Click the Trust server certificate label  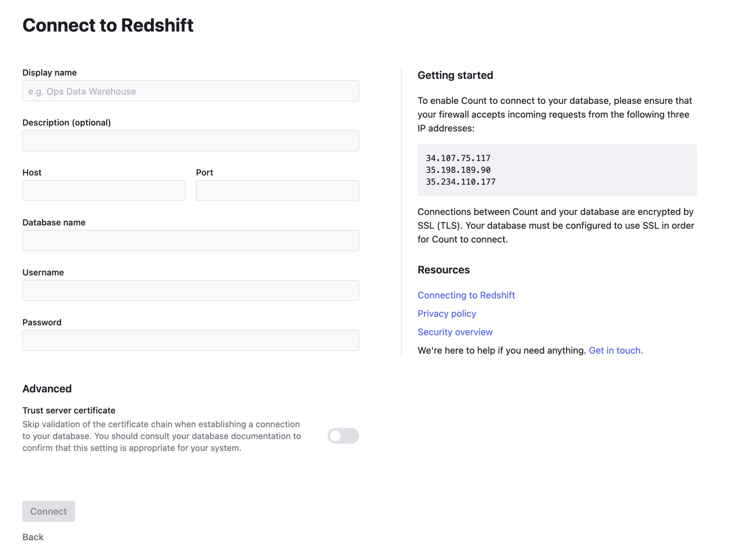tap(69, 410)
